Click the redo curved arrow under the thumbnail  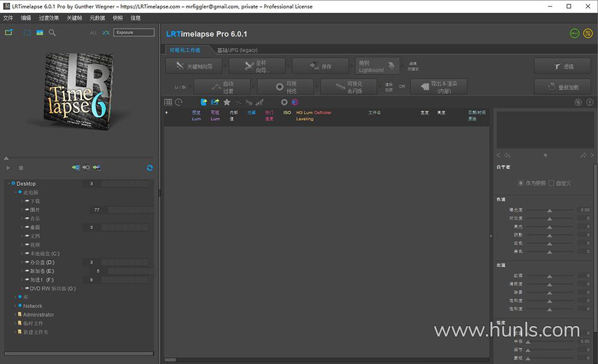[584, 156]
